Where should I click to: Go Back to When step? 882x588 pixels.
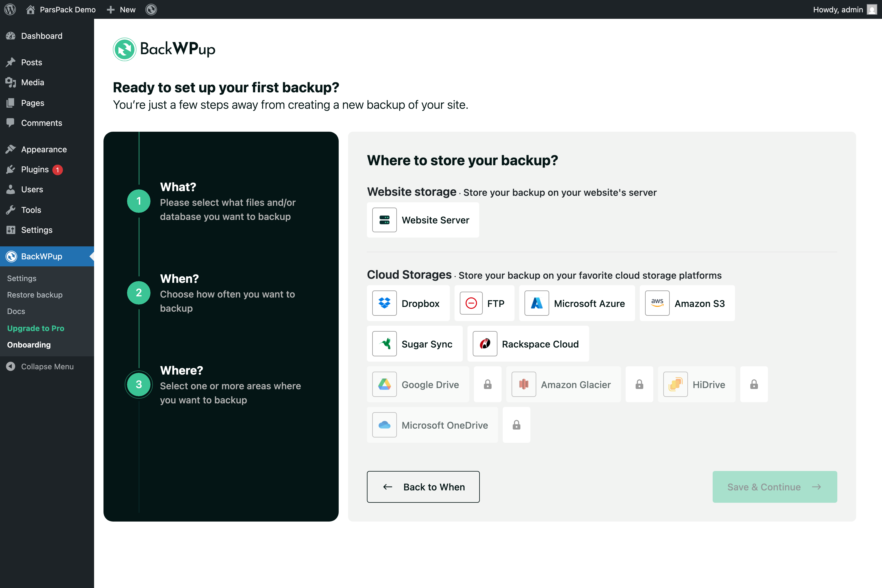coord(423,487)
